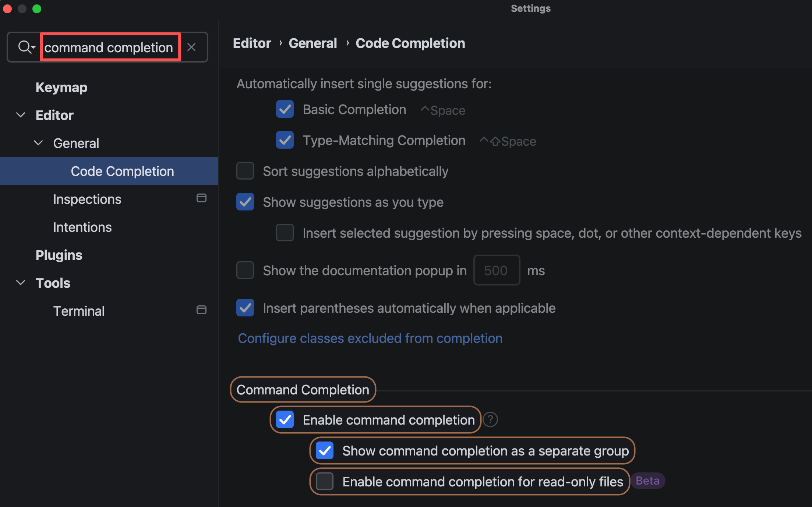Select Plugins in the settings tree

[59, 255]
